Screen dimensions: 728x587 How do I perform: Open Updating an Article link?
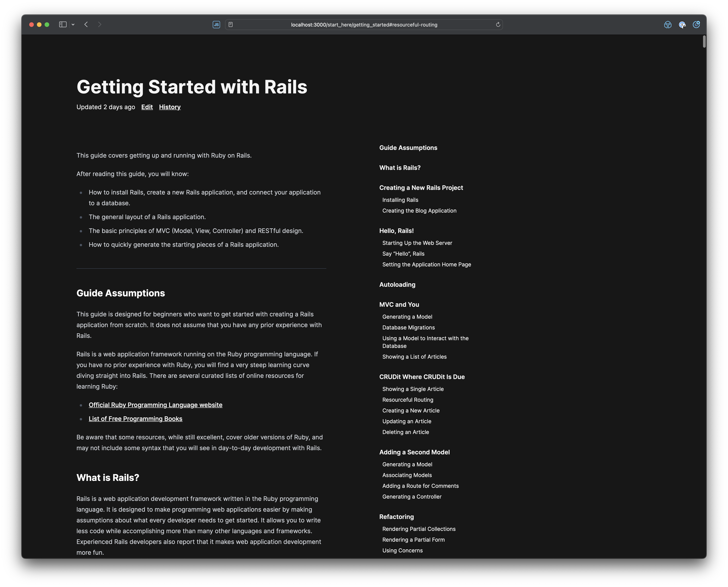[407, 421]
